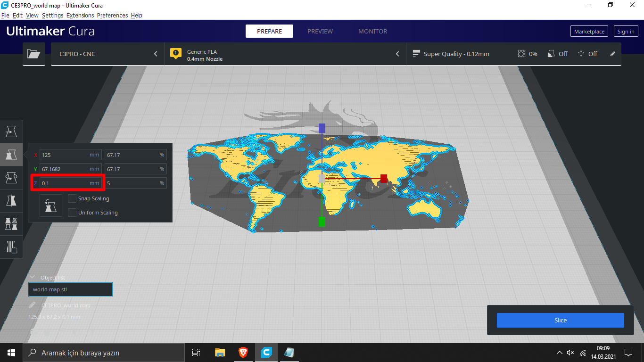
Task: Click the infill 0% icon
Action: point(521,54)
